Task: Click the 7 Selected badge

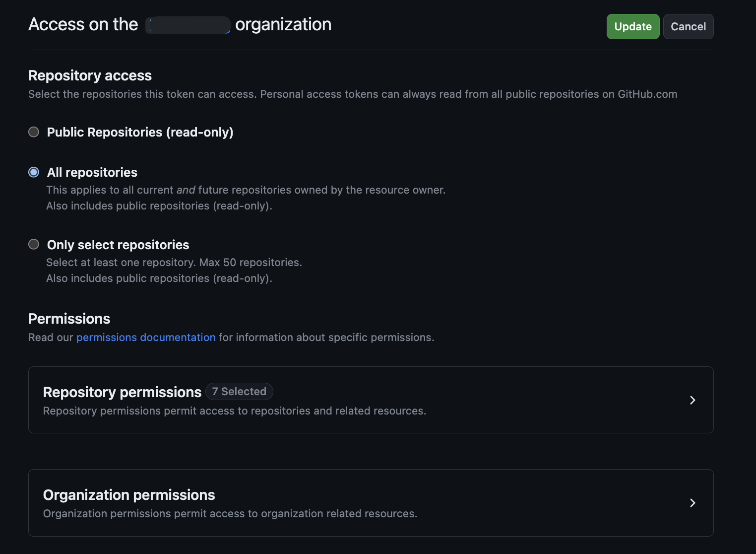Action: tap(239, 391)
